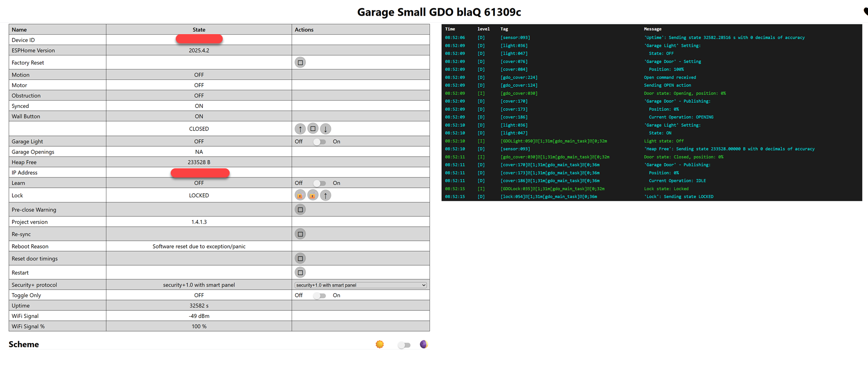Click the page title Garage Small GDO blaQ
Viewport: 868px width, 367px height.
(x=439, y=12)
